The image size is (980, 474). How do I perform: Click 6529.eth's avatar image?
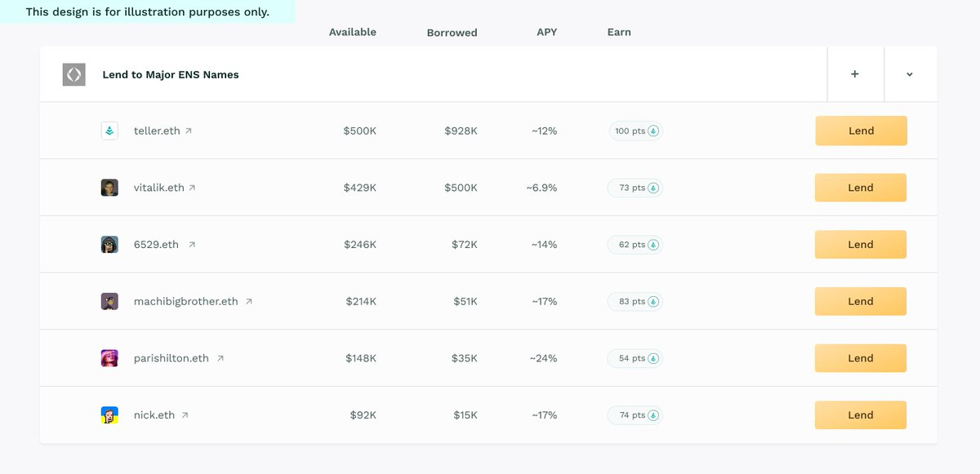[109, 244]
